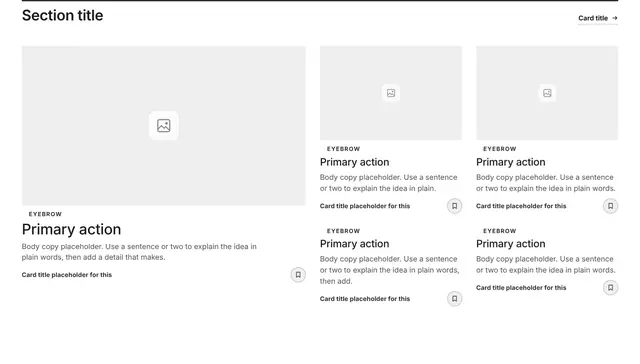
Task: Click body text ending 'the idea in plain.'
Action: 389,183
